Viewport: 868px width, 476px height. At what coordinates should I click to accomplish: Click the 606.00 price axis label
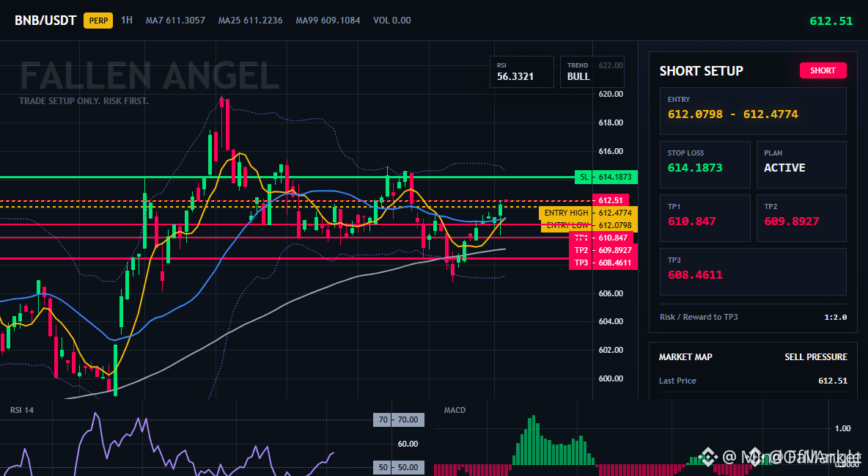[x=611, y=293]
